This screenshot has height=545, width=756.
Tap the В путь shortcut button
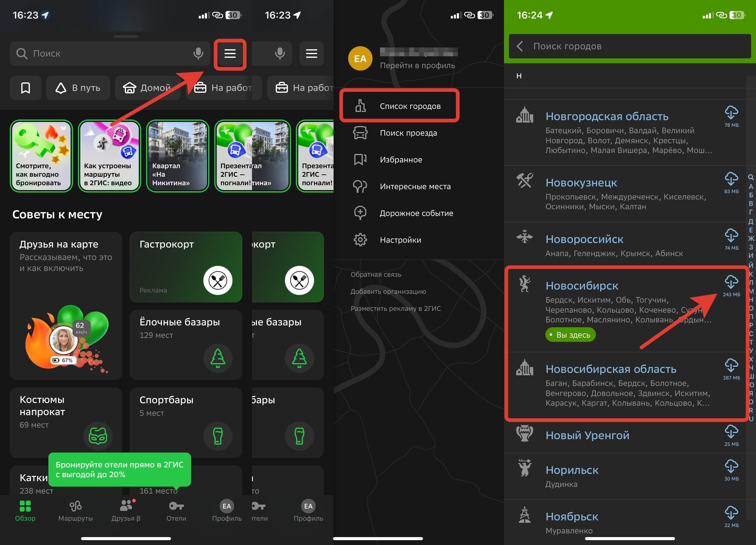pos(78,88)
